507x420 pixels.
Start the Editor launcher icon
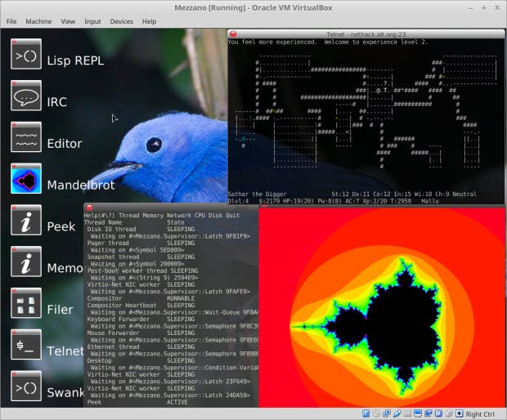click(26, 137)
